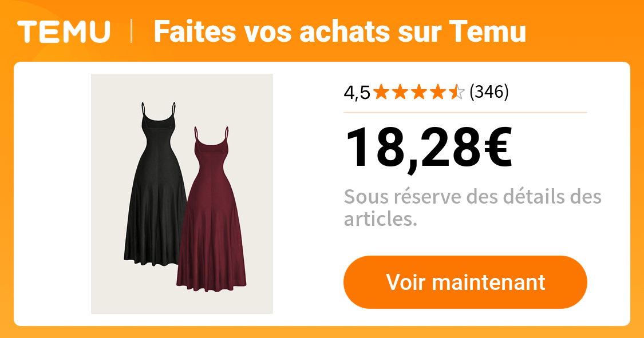
Task: Click the fourth rating star
Action: [438, 92]
